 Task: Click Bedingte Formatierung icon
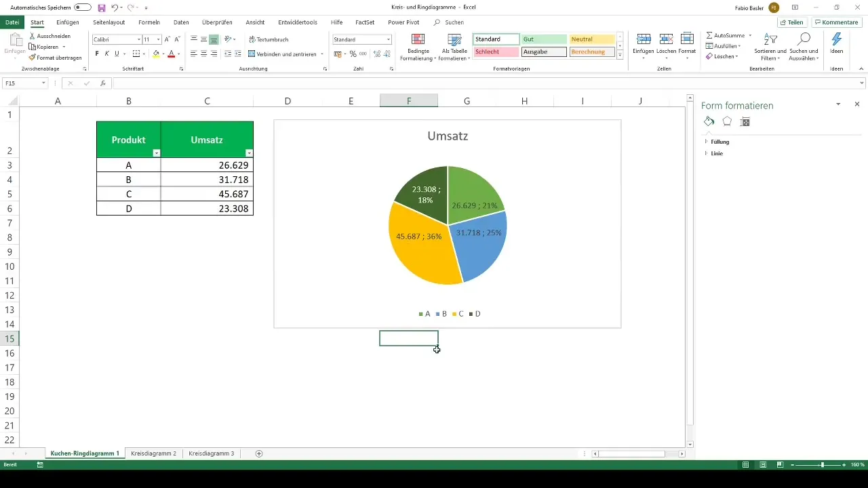pyautogui.click(x=418, y=39)
